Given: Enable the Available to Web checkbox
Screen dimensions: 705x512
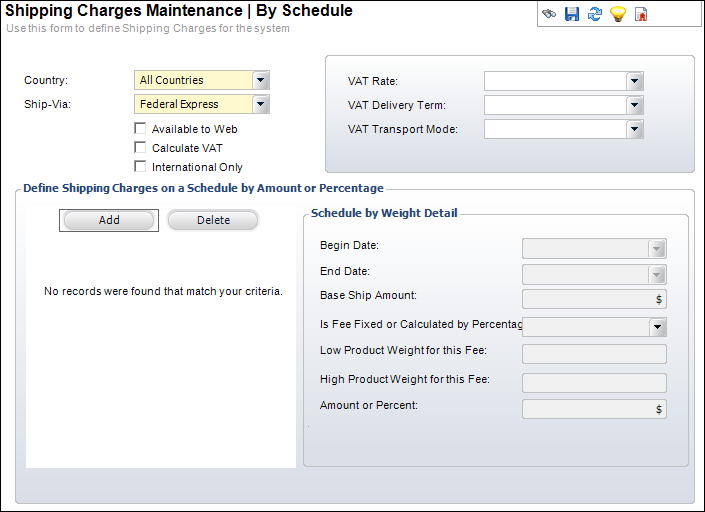Looking at the screenshot, I should point(140,129).
